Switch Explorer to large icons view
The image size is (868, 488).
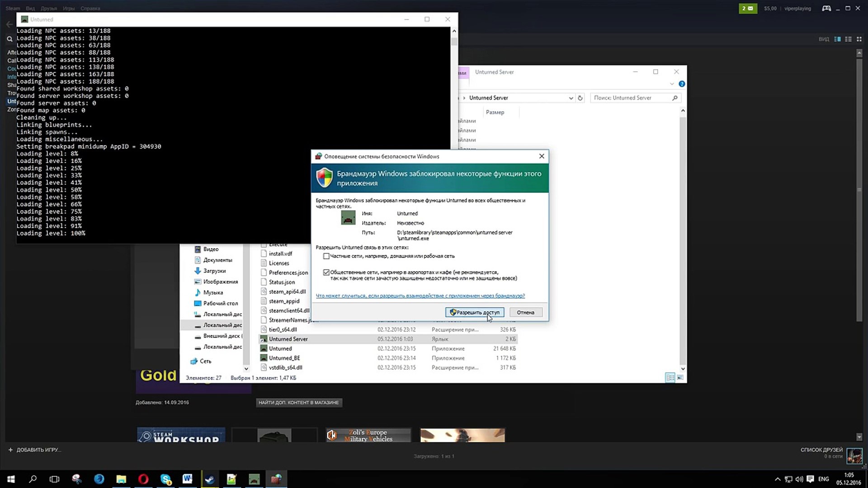680,377
